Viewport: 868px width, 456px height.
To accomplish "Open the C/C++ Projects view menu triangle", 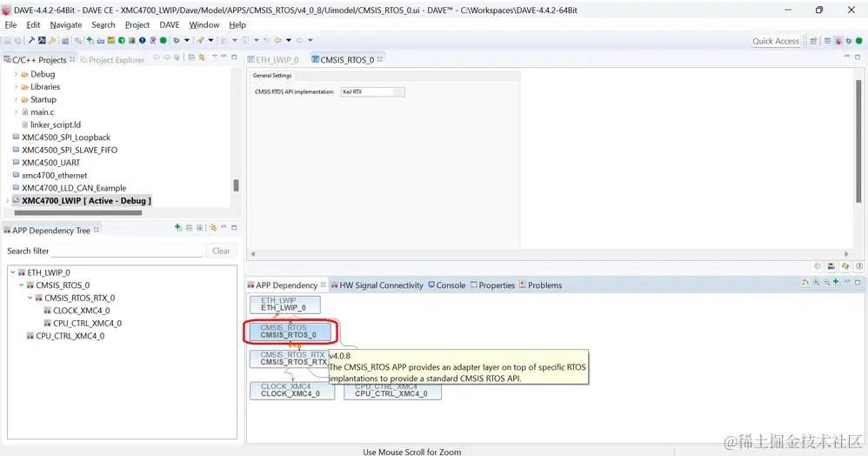I will pyautogui.click(x=215, y=57).
